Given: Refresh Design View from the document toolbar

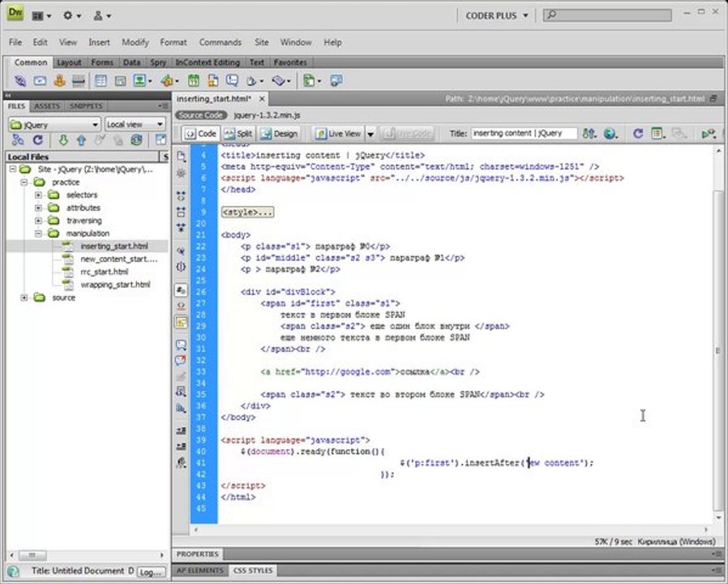Looking at the screenshot, I should (638, 134).
